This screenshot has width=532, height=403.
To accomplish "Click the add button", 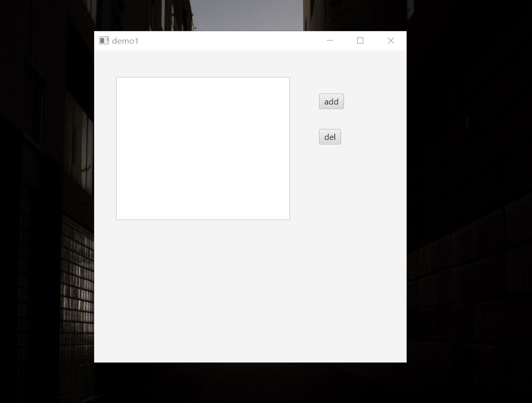I will pyautogui.click(x=331, y=101).
